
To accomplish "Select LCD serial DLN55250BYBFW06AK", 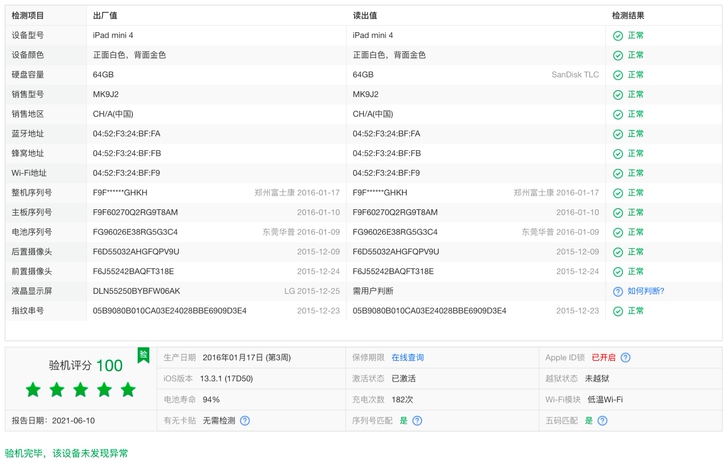I will point(136,291).
